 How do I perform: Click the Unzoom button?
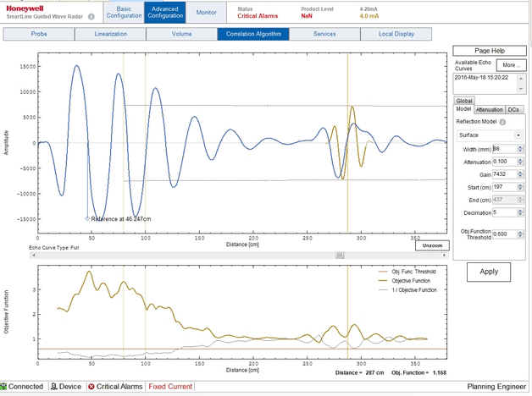point(429,246)
